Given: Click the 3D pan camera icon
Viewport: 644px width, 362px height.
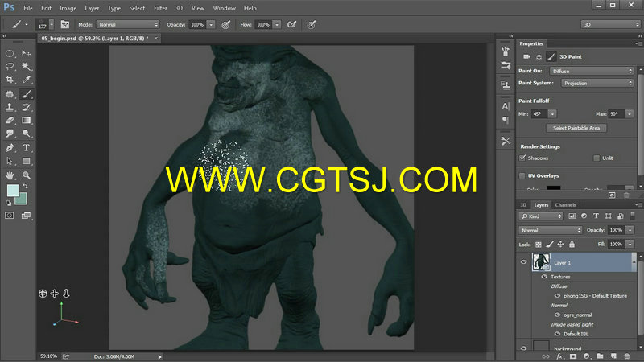Looking at the screenshot, I should click(x=54, y=294).
